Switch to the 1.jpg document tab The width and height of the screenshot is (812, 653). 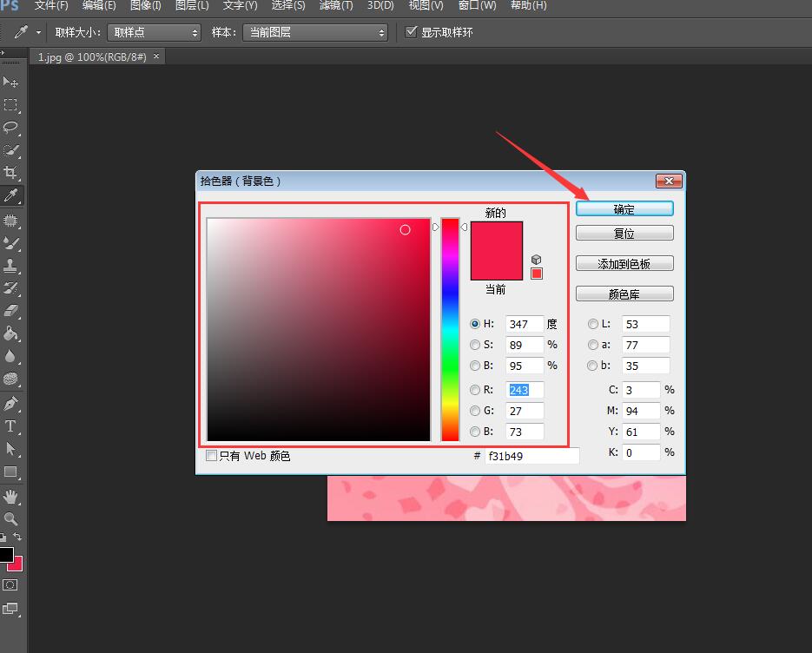(92, 57)
